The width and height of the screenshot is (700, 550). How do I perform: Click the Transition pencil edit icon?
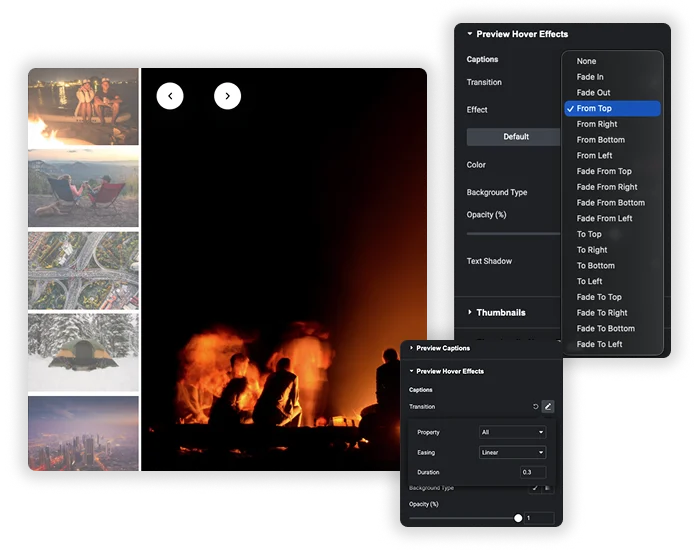[x=548, y=407]
